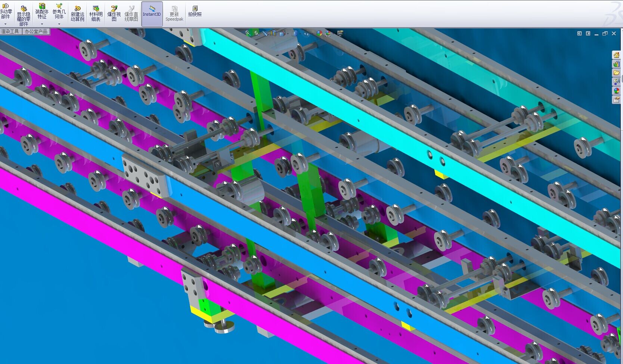Open Display Style cube icon
The width and height of the screenshot is (623, 364).
(295, 33)
